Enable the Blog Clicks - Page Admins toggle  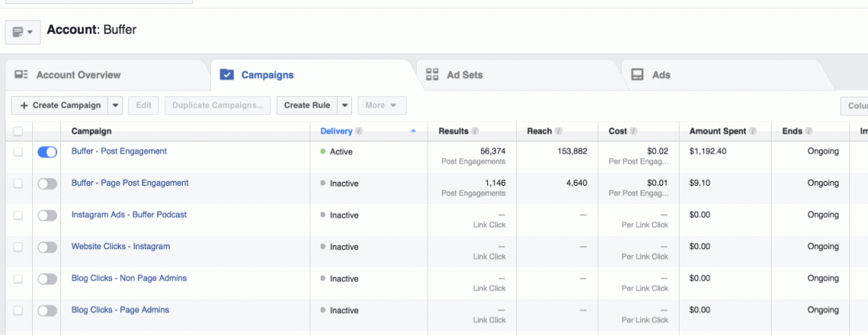click(47, 311)
